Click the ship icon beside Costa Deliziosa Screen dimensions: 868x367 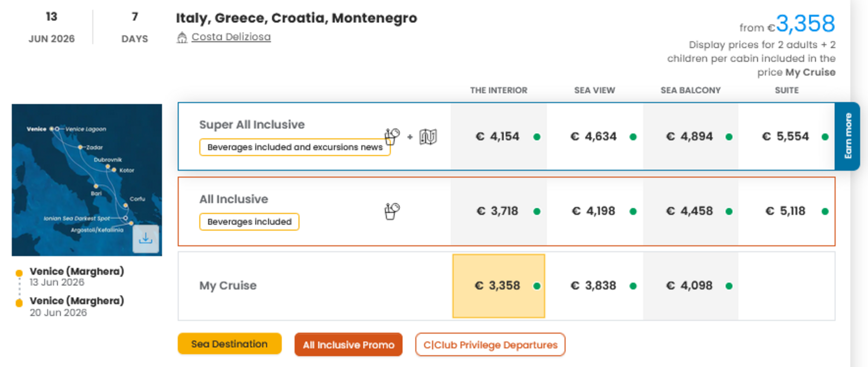tap(182, 38)
